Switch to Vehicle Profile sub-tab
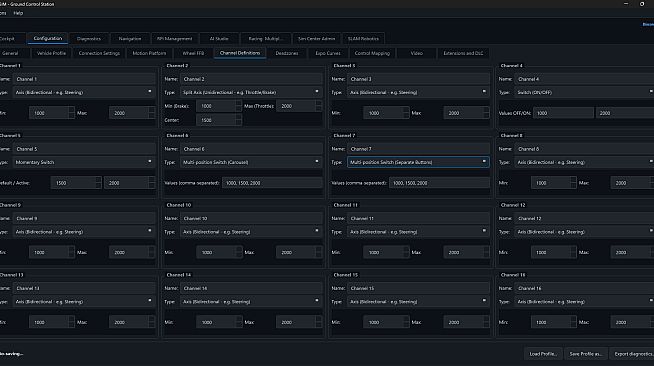The width and height of the screenshot is (654, 366). point(51,53)
